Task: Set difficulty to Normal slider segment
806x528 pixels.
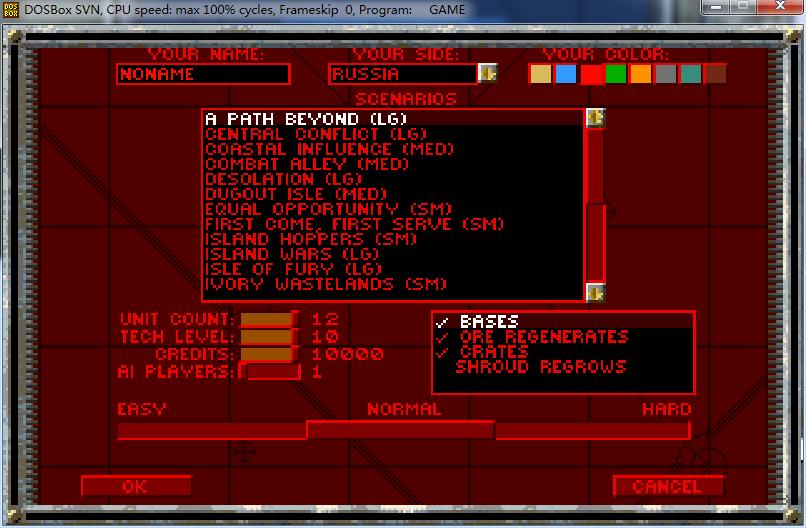Action: point(401,430)
